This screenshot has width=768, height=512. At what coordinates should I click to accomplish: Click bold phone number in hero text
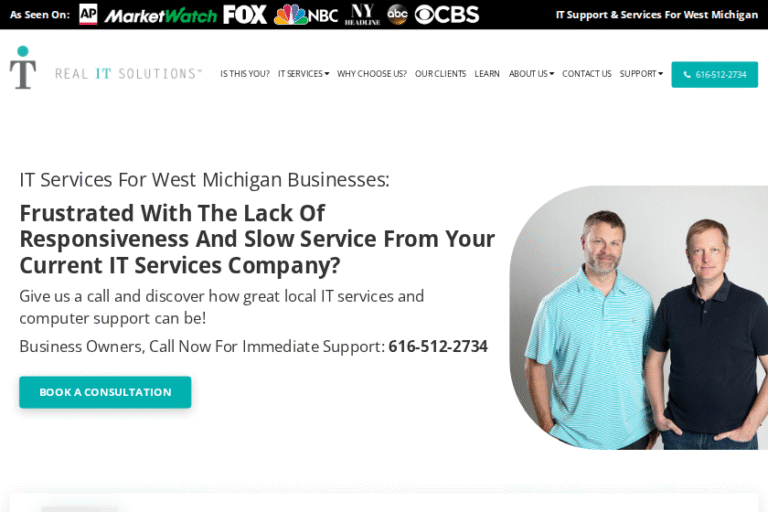(438, 346)
